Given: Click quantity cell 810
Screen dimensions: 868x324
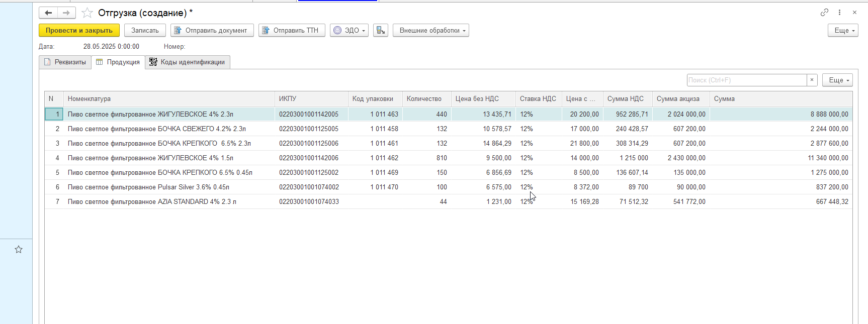Looking at the screenshot, I should click(427, 158).
